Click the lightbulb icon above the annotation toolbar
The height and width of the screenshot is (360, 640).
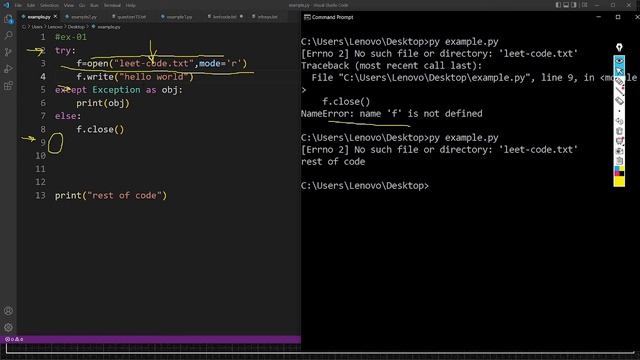[x=619, y=48]
